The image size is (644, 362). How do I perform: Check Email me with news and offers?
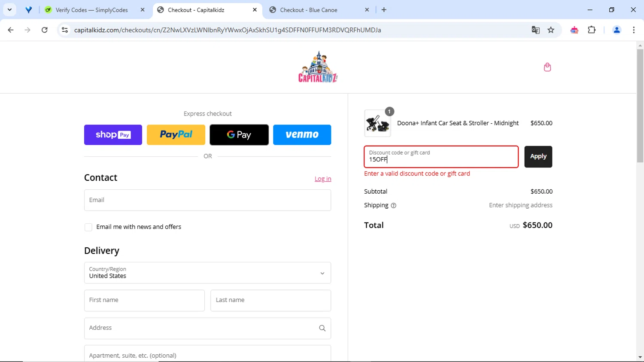(88, 227)
